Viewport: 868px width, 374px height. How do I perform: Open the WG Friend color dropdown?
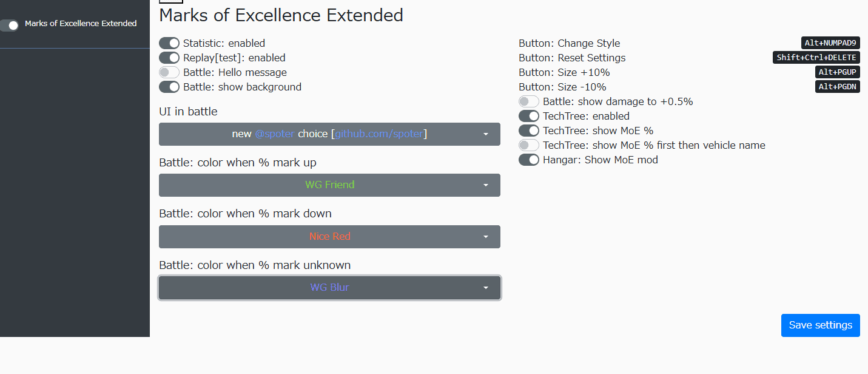(x=329, y=185)
